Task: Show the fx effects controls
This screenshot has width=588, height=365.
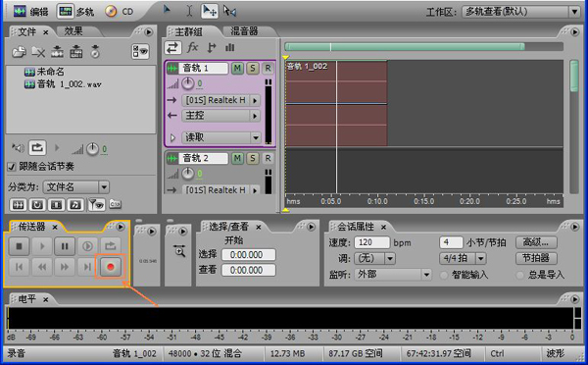Action: point(192,48)
